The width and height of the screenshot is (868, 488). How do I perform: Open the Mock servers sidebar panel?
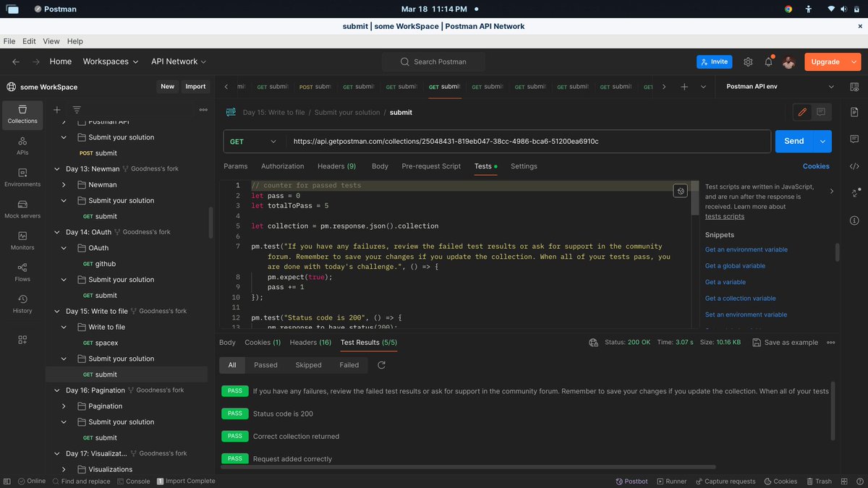[22, 210]
